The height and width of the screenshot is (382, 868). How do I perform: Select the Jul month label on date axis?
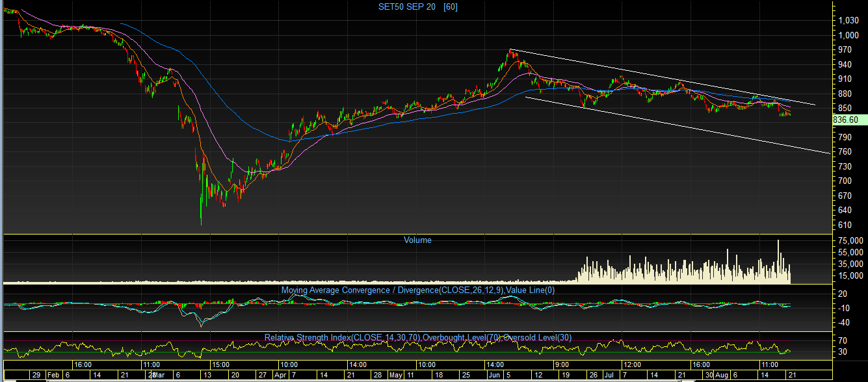(x=609, y=376)
